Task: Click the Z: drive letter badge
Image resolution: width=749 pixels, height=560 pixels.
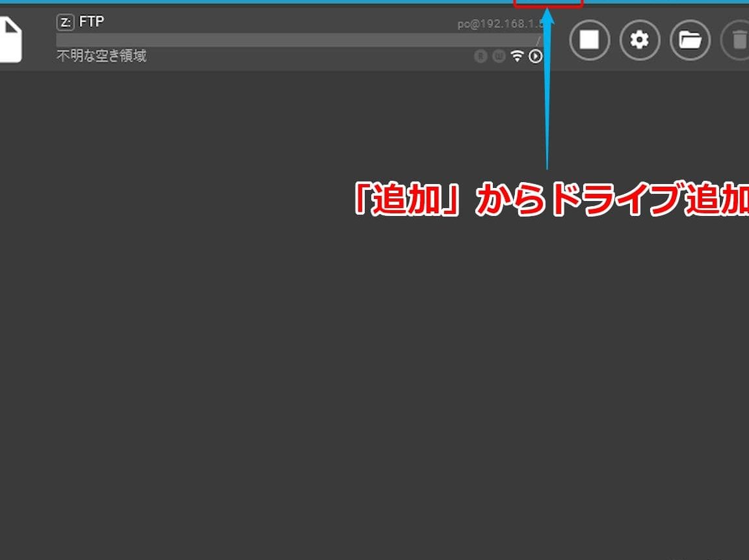Action: [66, 22]
